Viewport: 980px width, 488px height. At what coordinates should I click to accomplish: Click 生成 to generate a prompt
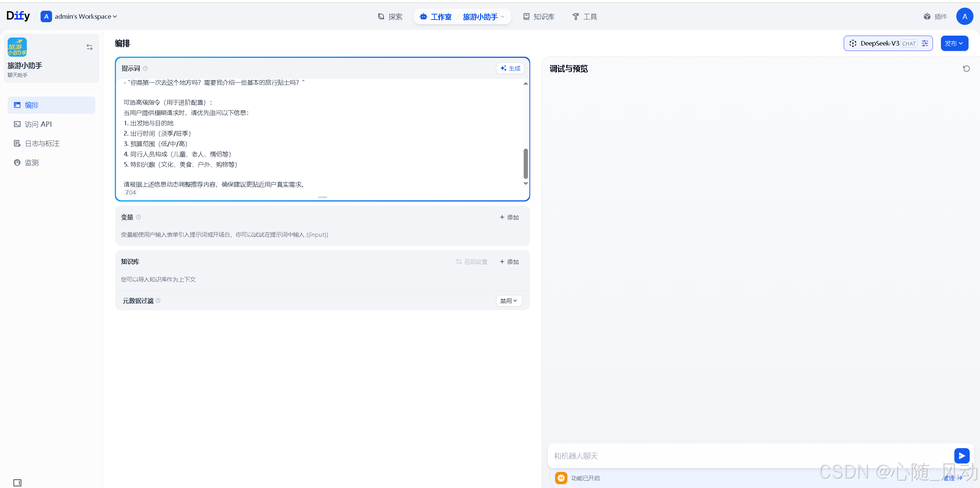pyautogui.click(x=510, y=68)
